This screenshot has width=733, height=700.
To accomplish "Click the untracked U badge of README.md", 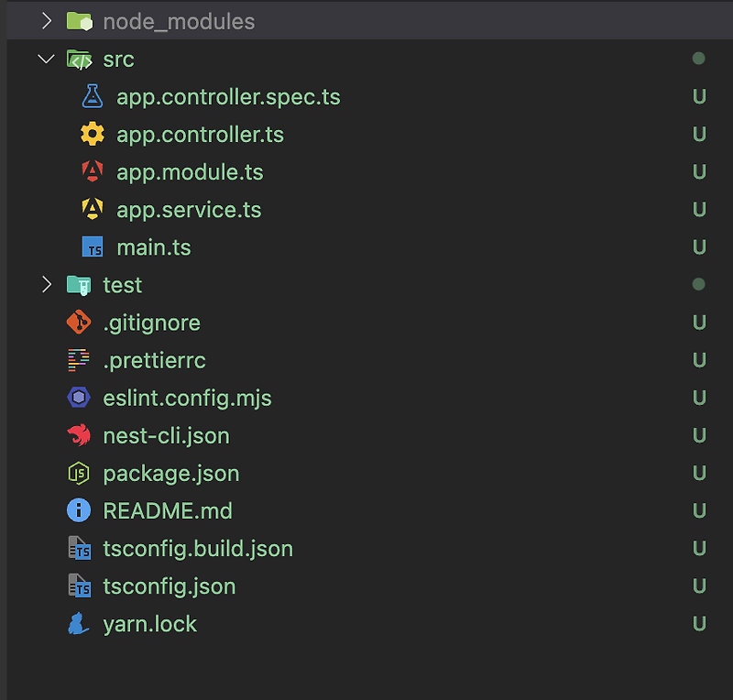I will pyautogui.click(x=699, y=510).
